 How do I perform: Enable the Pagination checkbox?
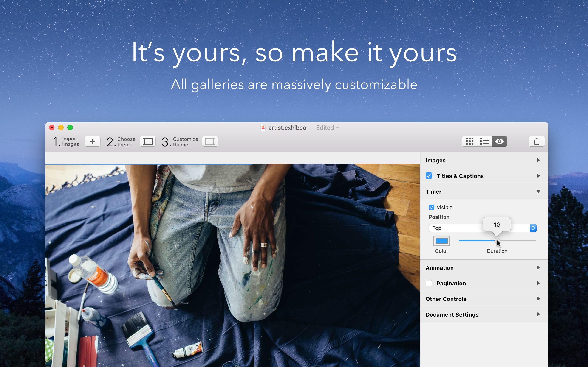pos(429,283)
